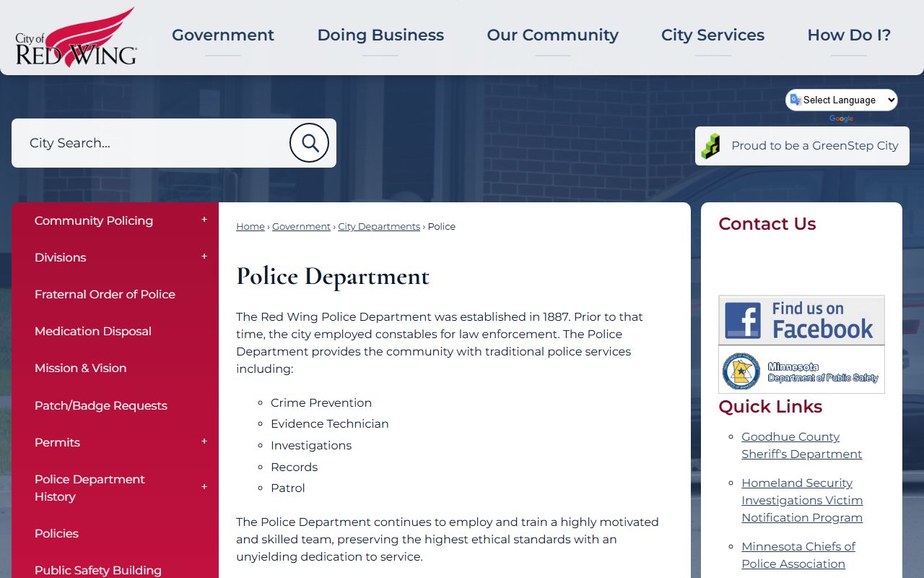Click the Investigations list item
924x578 pixels.
click(x=311, y=446)
